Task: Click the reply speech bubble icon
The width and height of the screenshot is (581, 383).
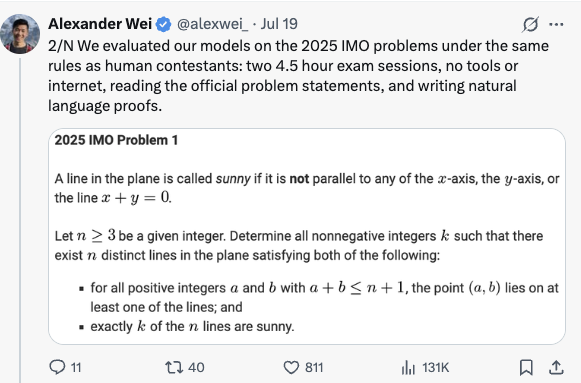Action: pos(57,367)
